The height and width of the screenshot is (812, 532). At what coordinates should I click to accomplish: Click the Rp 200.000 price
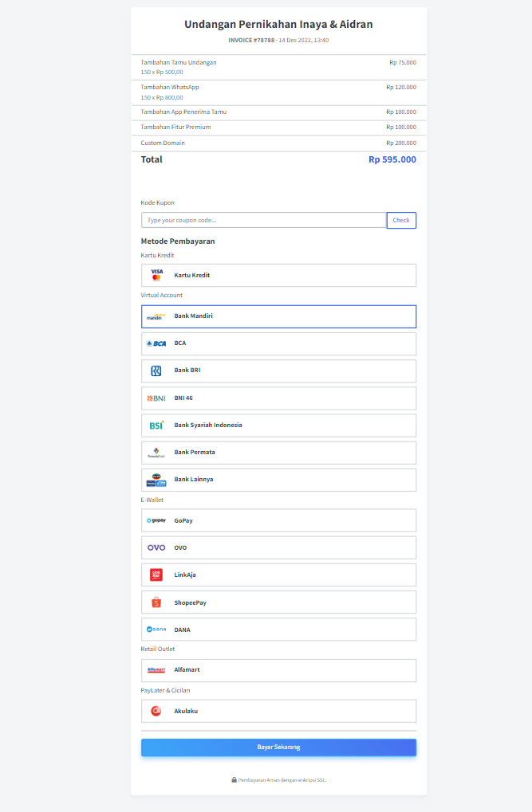(x=401, y=143)
